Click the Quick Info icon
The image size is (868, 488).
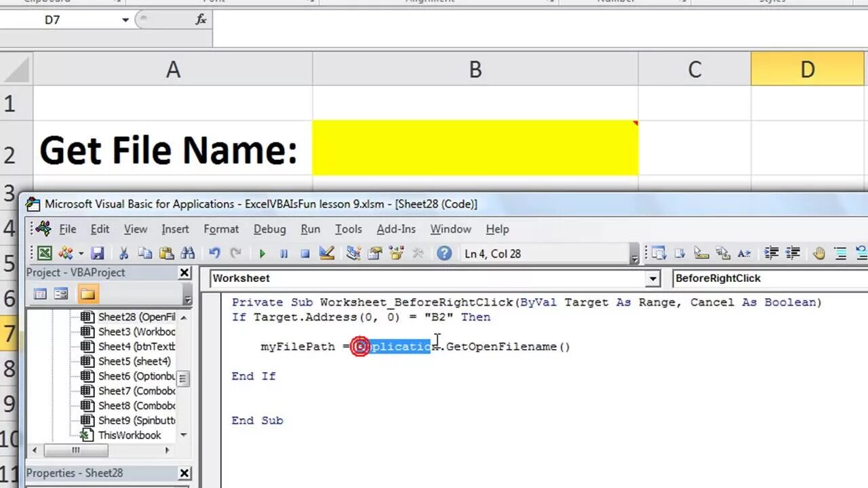(x=701, y=253)
